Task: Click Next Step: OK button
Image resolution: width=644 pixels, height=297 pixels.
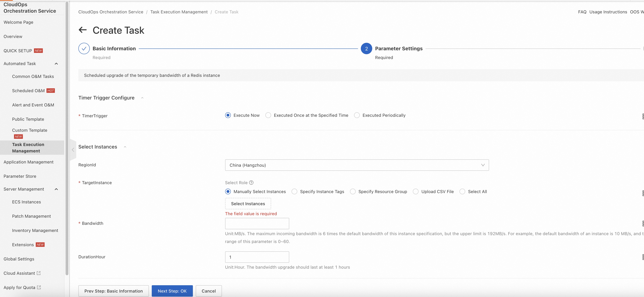Action: [172, 291]
